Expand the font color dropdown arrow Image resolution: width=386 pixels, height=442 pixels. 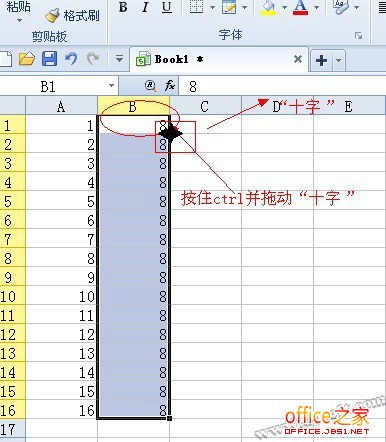316,7
